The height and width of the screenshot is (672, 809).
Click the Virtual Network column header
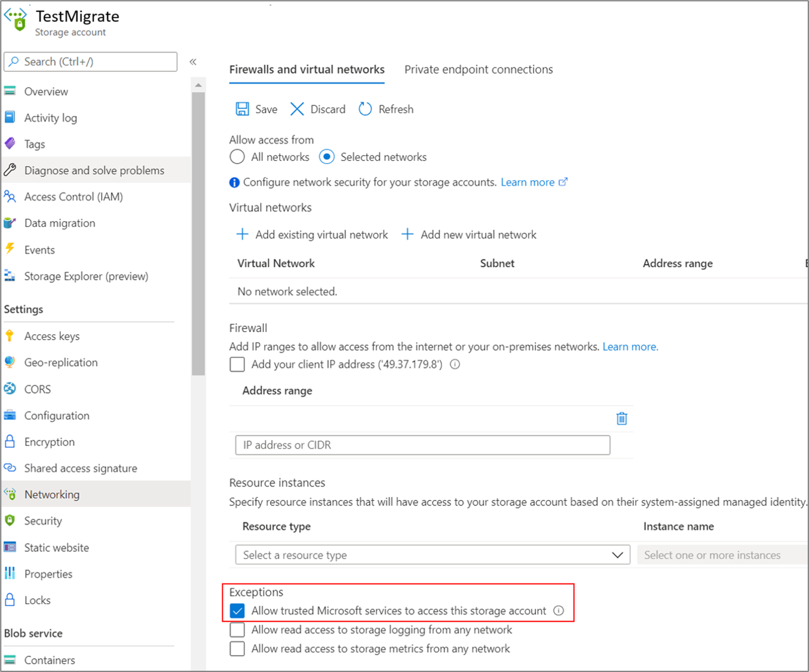pyautogui.click(x=276, y=263)
